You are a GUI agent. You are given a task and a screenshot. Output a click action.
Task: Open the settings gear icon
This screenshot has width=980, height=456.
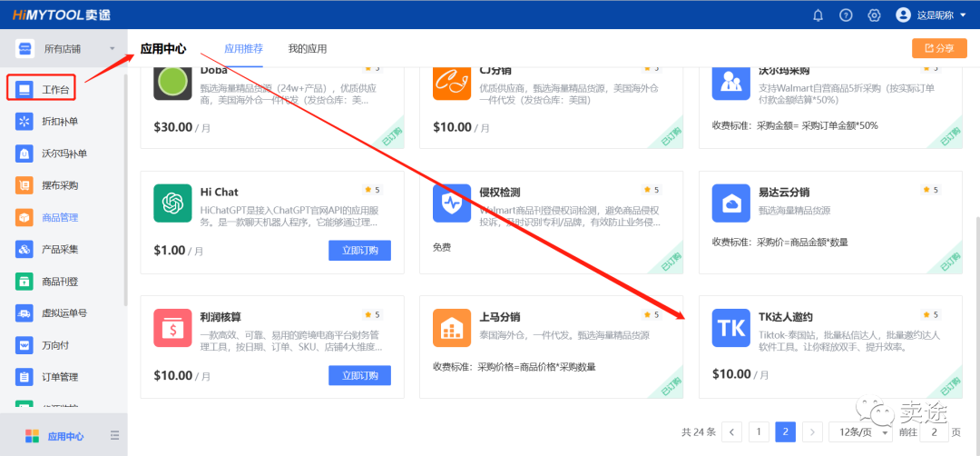point(875,15)
